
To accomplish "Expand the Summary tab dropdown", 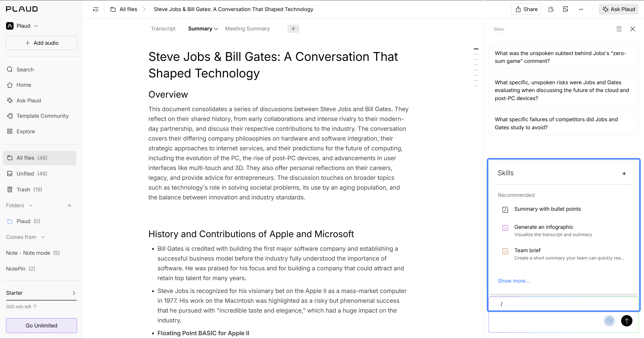I will [216, 29].
